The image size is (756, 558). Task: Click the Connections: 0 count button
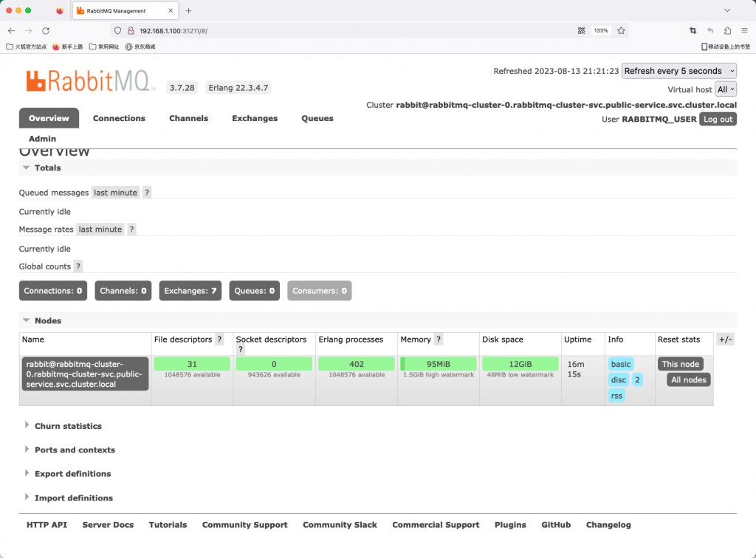pyautogui.click(x=53, y=291)
